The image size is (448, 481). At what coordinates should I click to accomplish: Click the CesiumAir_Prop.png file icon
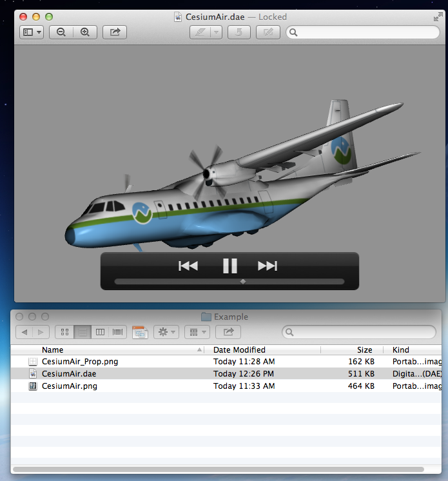(x=33, y=361)
